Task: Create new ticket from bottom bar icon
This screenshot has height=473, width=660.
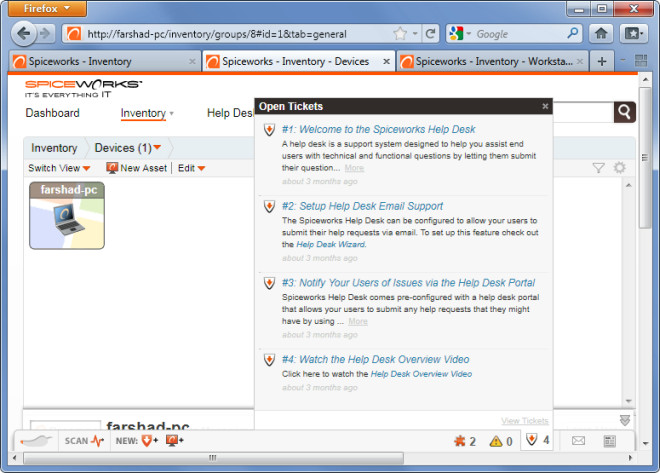Action: pyautogui.click(x=149, y=441)
